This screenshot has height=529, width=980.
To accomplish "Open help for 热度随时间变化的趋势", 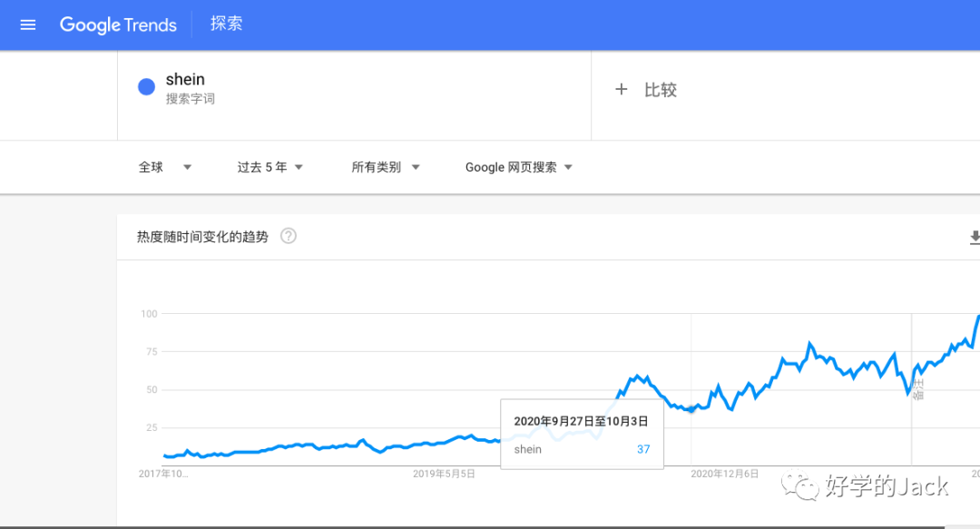I will pyautogui.click(x=288, y=236).
